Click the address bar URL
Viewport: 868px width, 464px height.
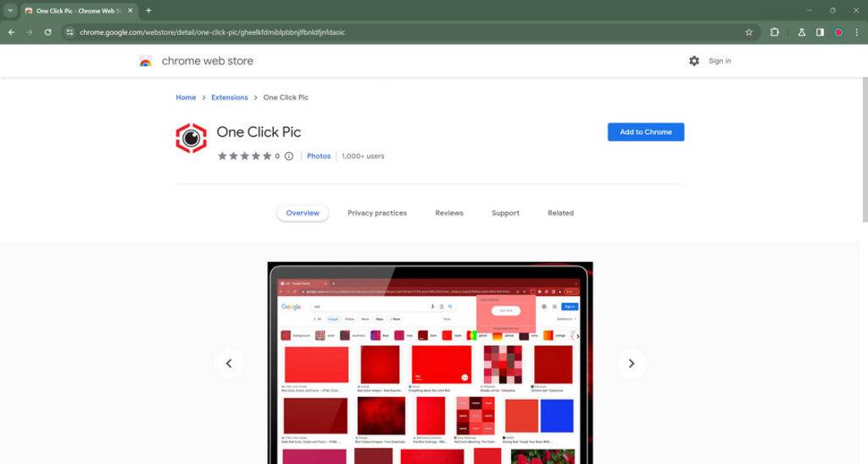coord(212,32)
